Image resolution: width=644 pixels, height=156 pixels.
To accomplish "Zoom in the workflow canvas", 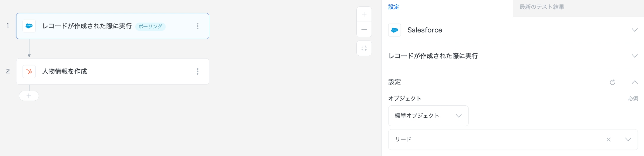I will pos(364,14).
